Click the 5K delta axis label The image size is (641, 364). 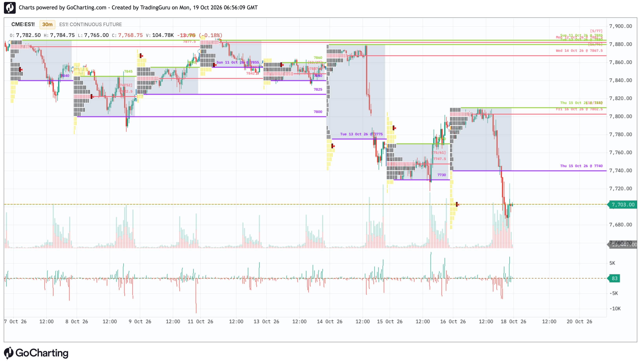612,263
